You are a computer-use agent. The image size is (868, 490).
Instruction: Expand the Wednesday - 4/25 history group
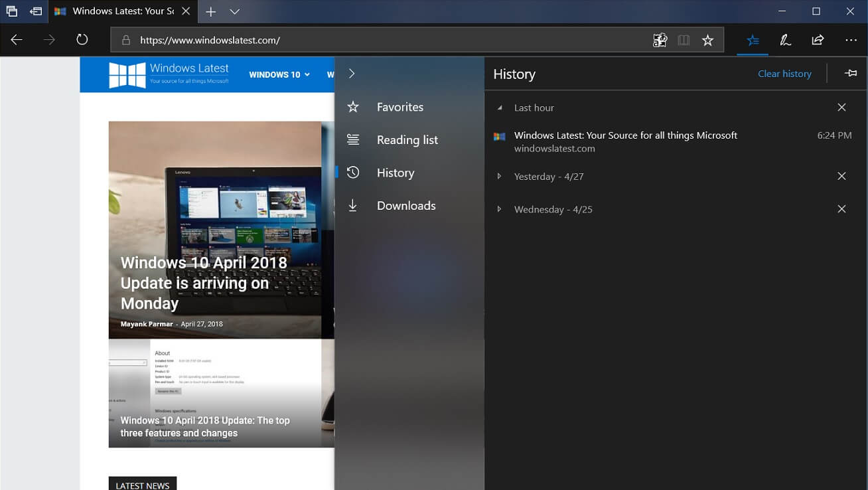pos(500,209)
